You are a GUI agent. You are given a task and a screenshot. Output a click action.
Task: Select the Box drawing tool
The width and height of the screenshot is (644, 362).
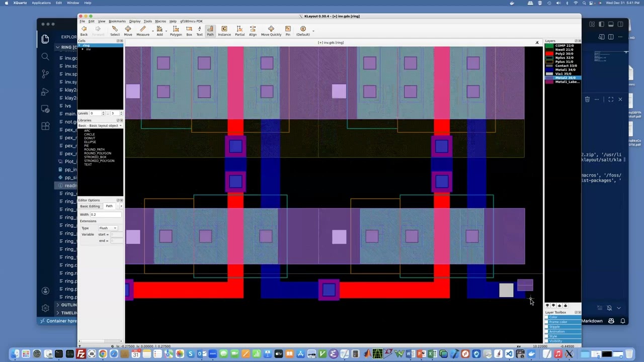(x=189, y=31)
